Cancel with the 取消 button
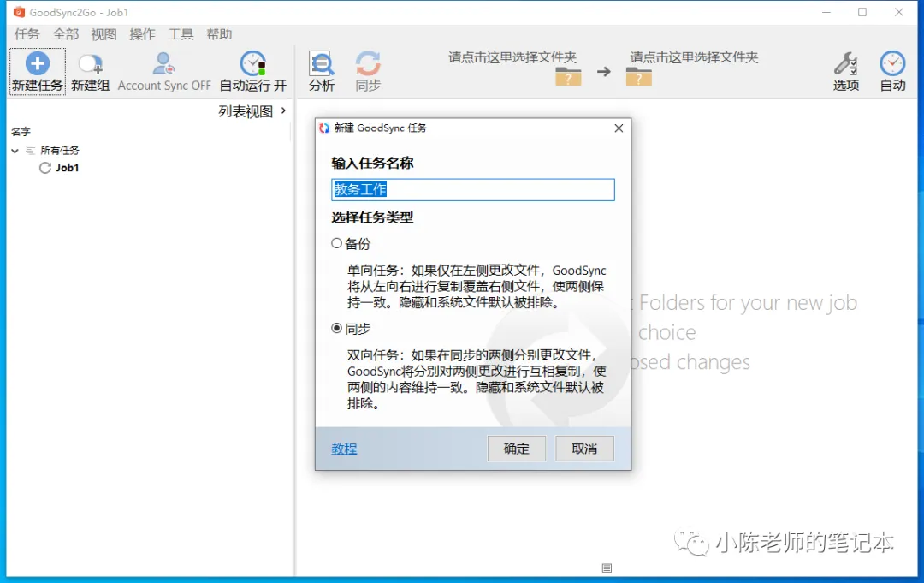Screen dimensions: 924x583 (584, 449)
